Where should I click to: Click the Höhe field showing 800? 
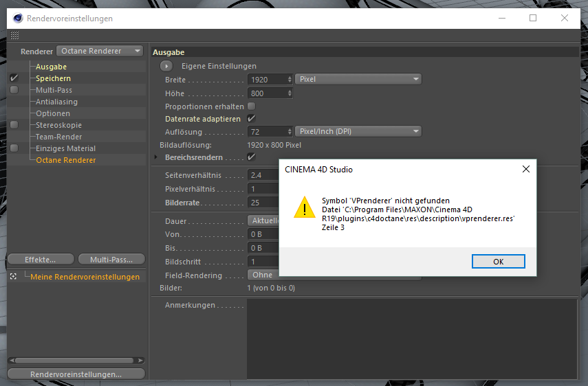[267, 93]
